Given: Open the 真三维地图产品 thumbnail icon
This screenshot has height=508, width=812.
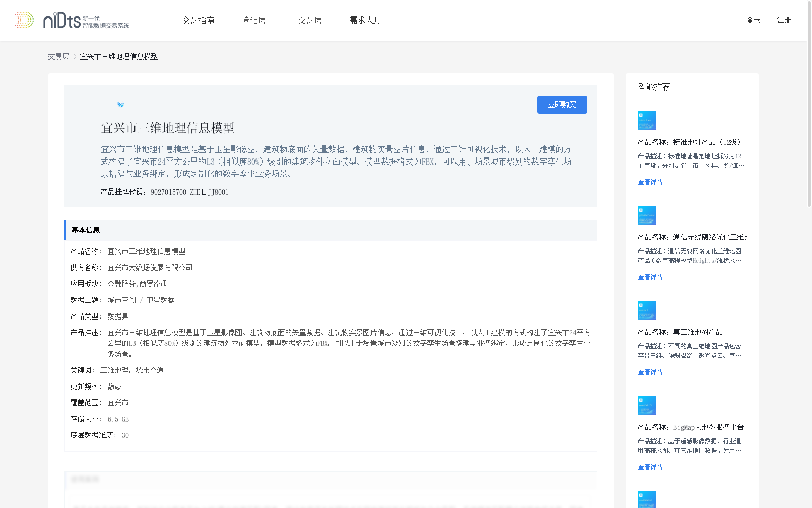Looking at the screenshot, I should 647,310.
